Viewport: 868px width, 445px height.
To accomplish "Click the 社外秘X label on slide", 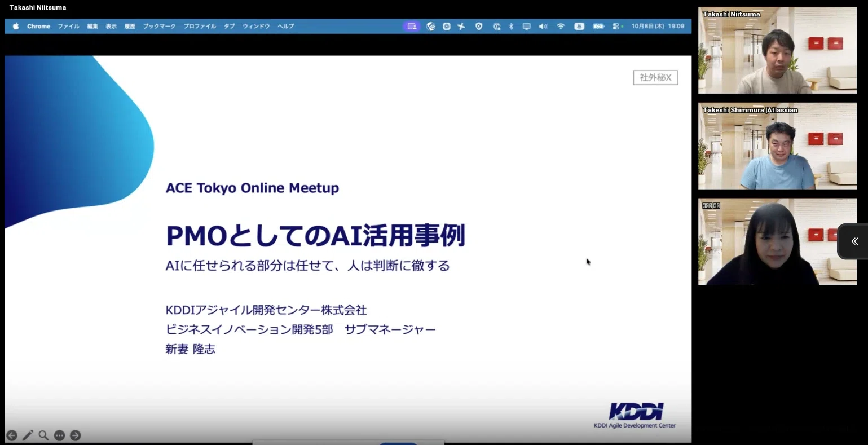I will point(655,77).
